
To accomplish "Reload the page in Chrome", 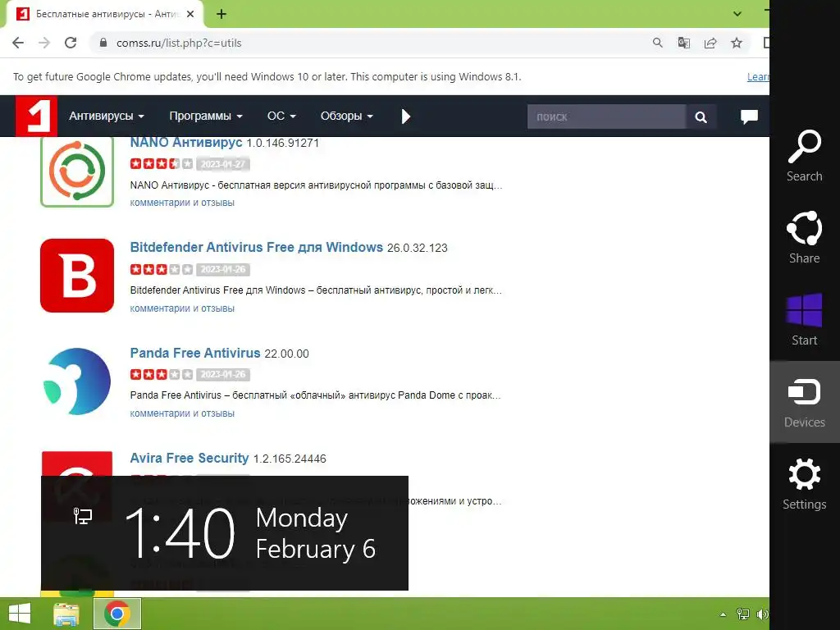I will click(x=71, y=43).
